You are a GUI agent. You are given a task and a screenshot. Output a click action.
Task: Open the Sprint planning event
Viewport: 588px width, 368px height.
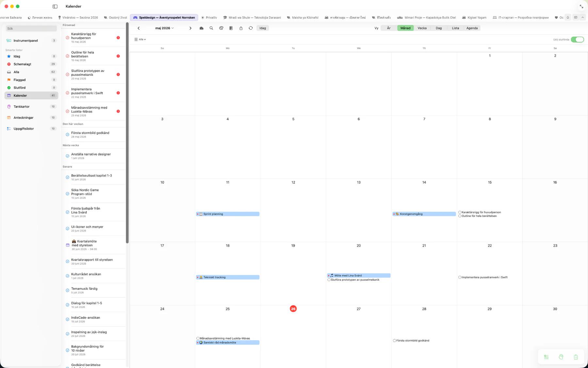228,214
